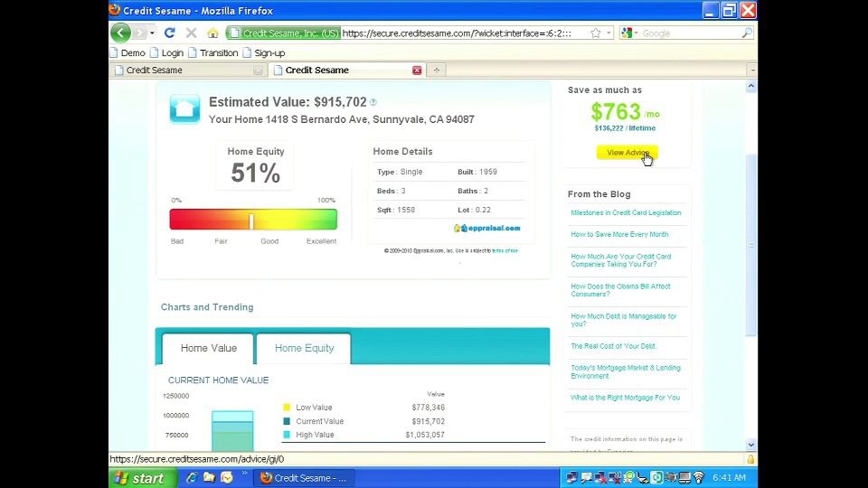Click the High Value cyan legend swatch
The image size is (868, 488).
click(x=287, y=435)
